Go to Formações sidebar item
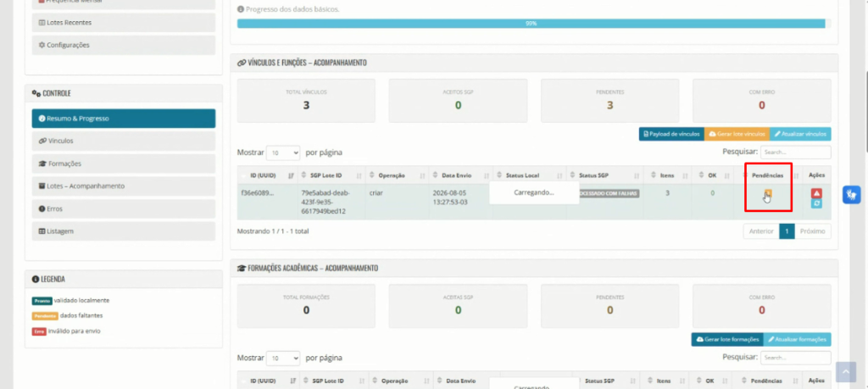This screenshot has height=389, width=868. 124,164
